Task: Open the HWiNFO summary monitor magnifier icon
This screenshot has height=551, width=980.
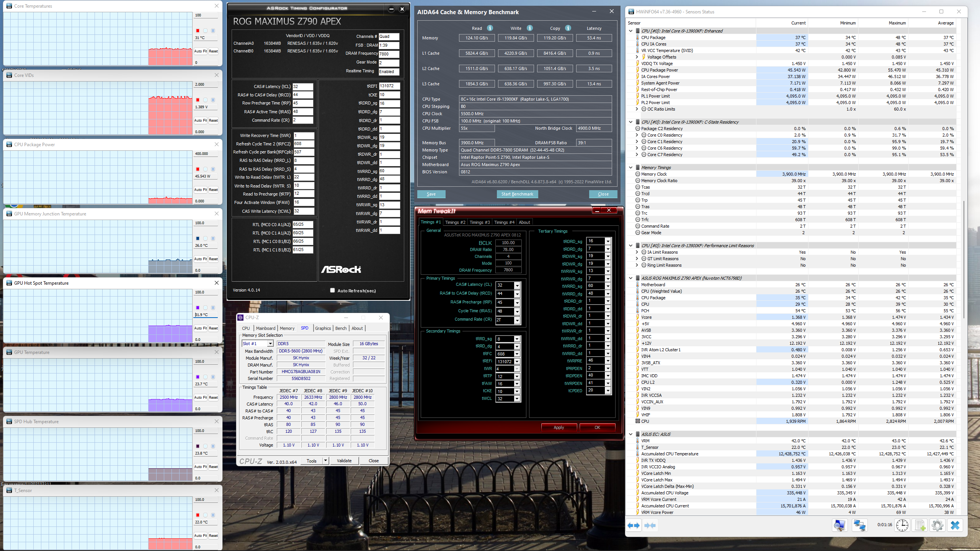Action: click(839, 525)
